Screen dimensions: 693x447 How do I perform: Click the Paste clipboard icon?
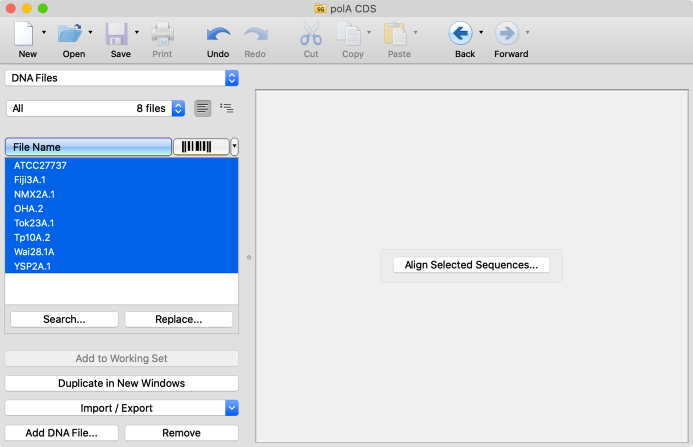[x=395, y=34]
